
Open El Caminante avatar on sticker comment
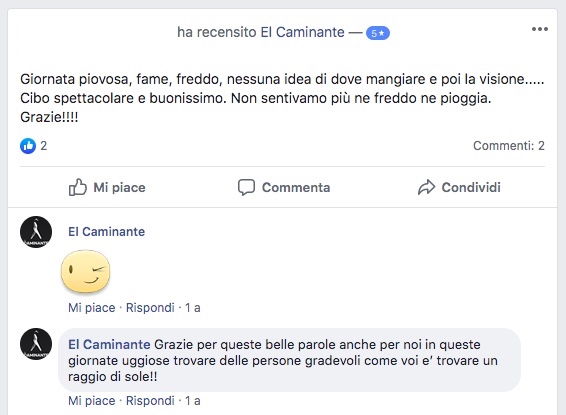(36, 232)
